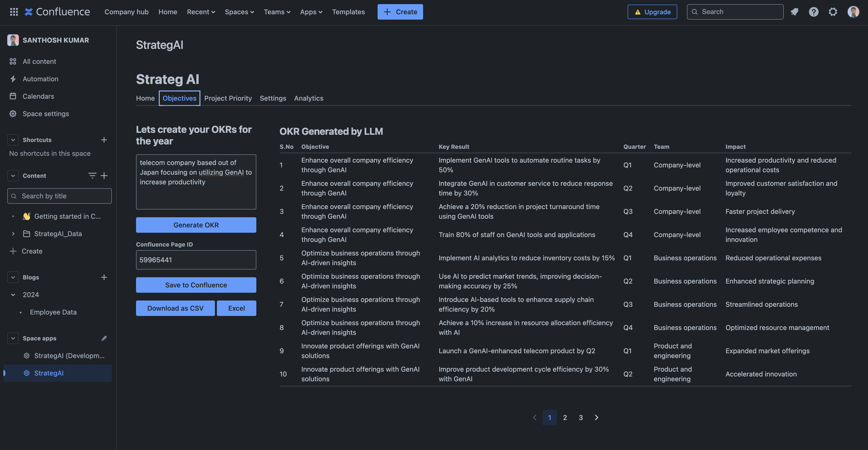Click the add shortcut plus icon
The height and width of the screenshot is (450, 868).
pyautogui.click(x=104, y=140)
